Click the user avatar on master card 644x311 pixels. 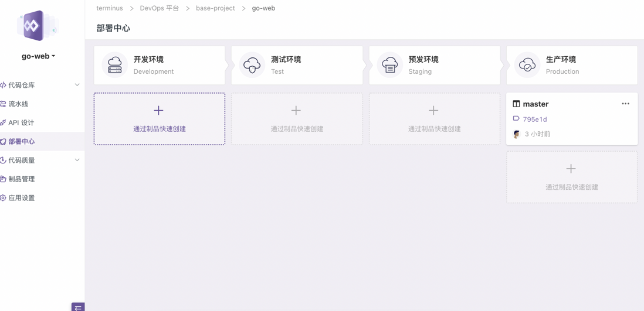[517, 134]
